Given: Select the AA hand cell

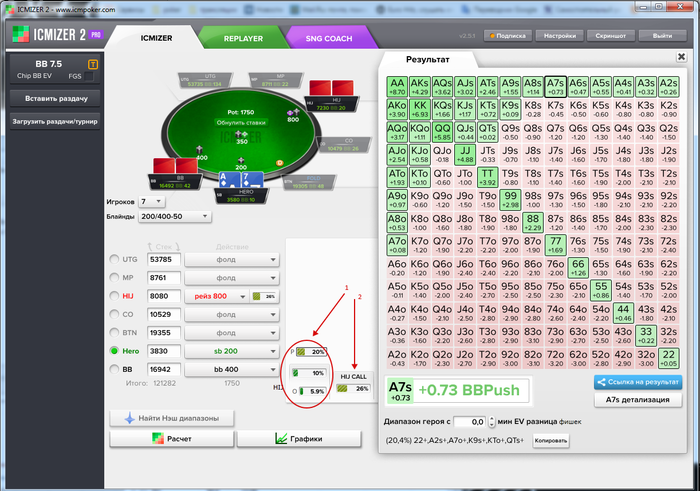Looking at the screenshot, I should point(397,87).
